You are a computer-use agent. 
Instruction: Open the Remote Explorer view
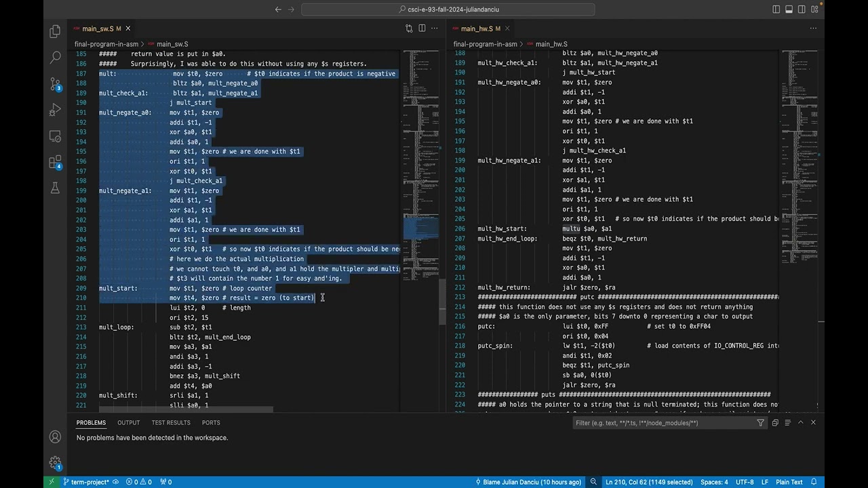56,136
